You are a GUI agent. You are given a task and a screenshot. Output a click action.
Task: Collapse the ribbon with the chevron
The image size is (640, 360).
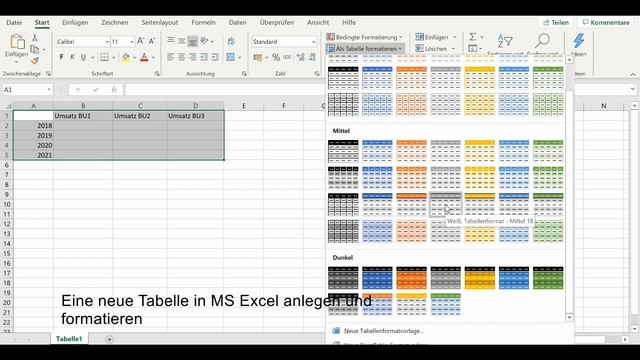coord(633,74)
